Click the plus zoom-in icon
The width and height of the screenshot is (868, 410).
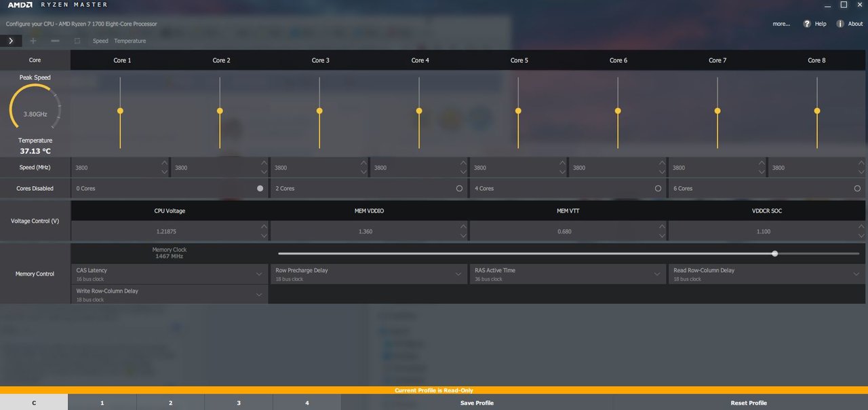(33, 41)
